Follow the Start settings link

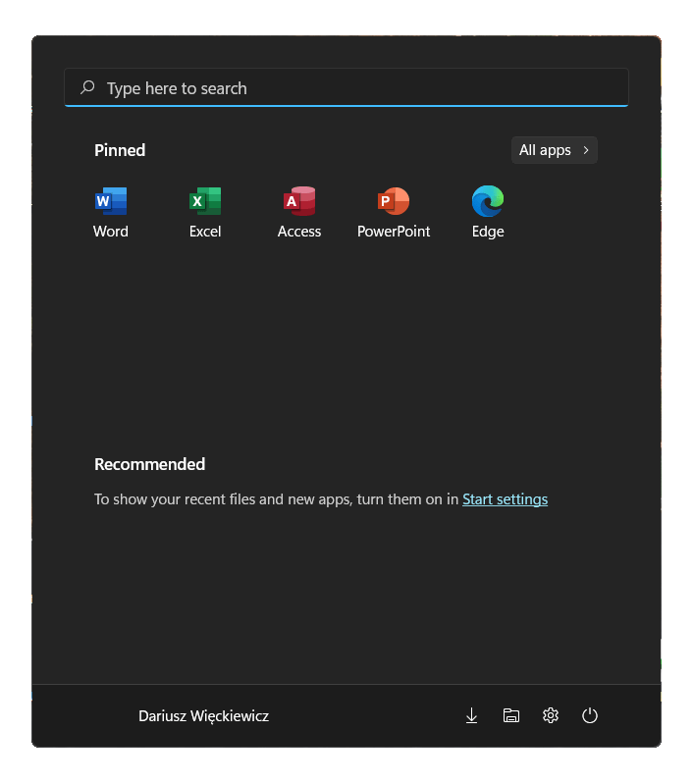(x=505, y=499)
